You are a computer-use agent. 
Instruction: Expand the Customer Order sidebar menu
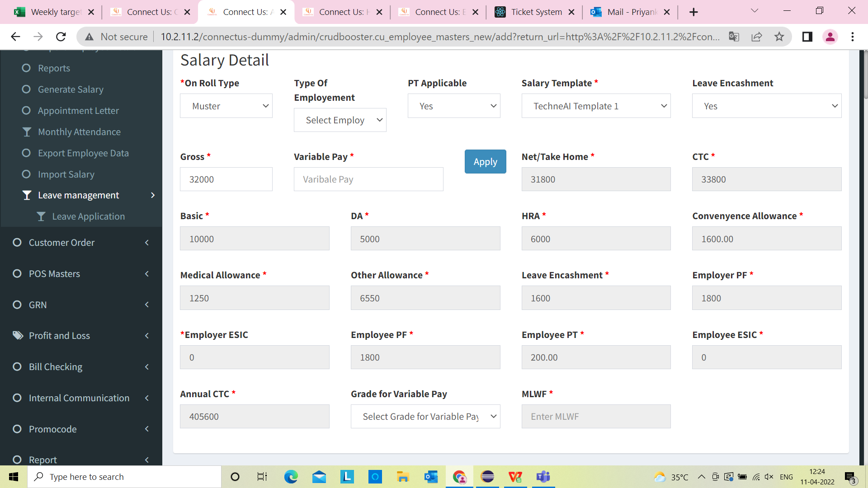81,243
